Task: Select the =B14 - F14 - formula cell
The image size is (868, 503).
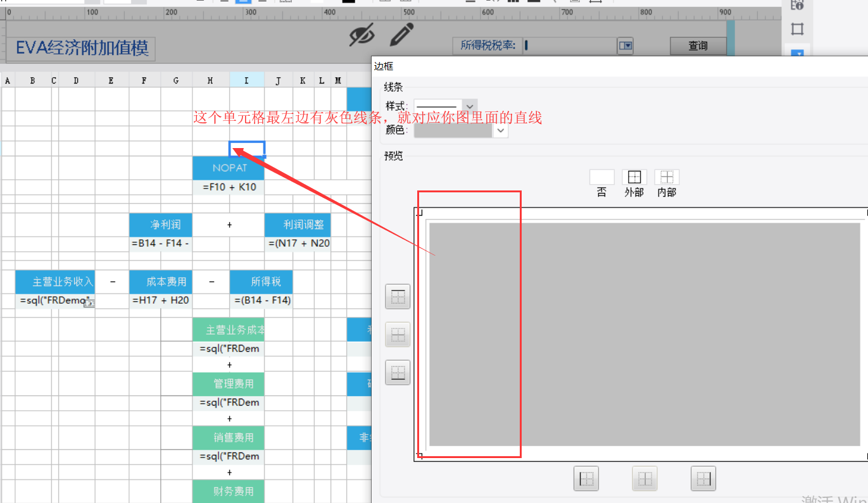Action: pyautogui.click(x=161, y=244)
